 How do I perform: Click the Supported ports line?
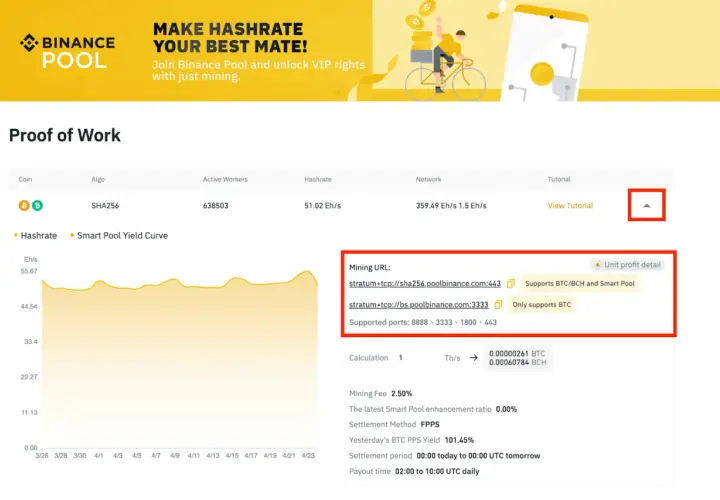(423, 322)
